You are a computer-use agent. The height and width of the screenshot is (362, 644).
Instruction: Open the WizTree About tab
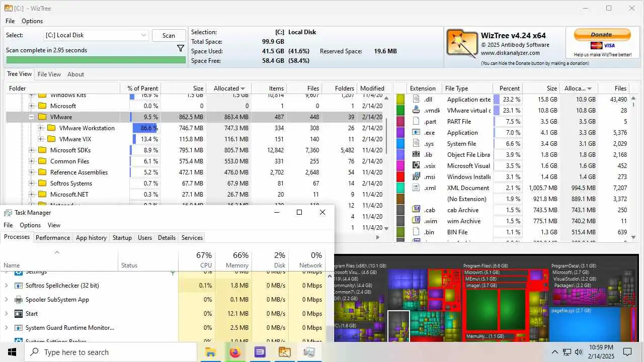coord(76,74)
